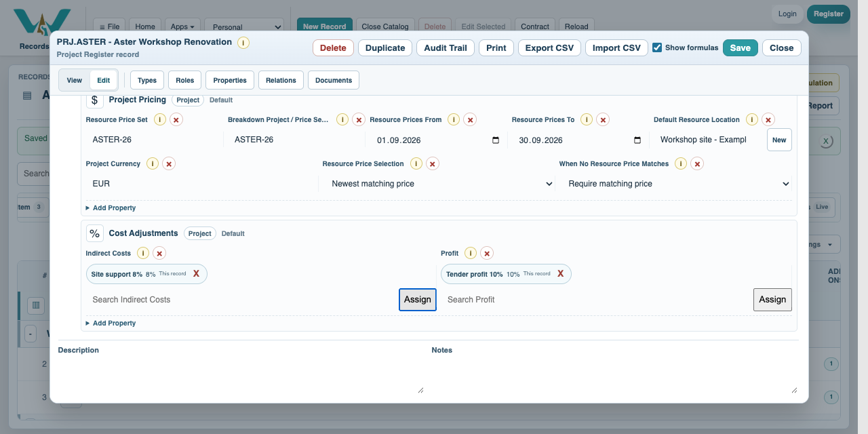Image resolution: width=868 pixels, height=434 pixels.
Task: Open the Documents tab
Action: (x=334, y=80)
